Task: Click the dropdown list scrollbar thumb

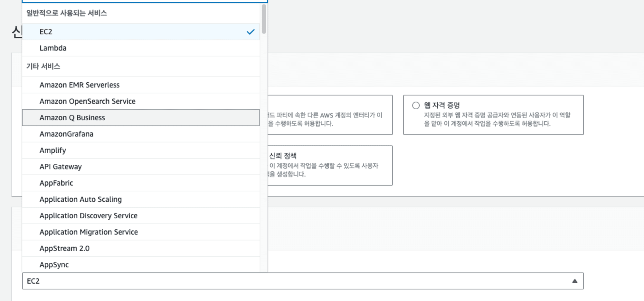Action: pos(264,19)
